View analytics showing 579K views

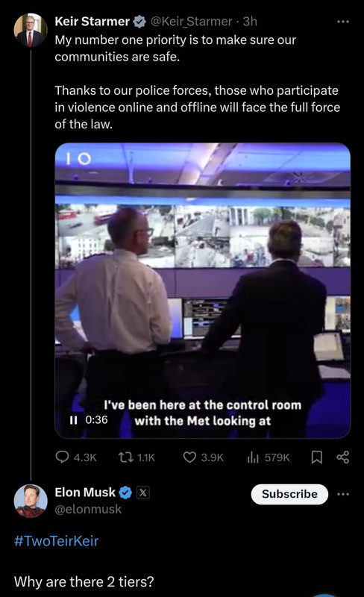[269, 457]
